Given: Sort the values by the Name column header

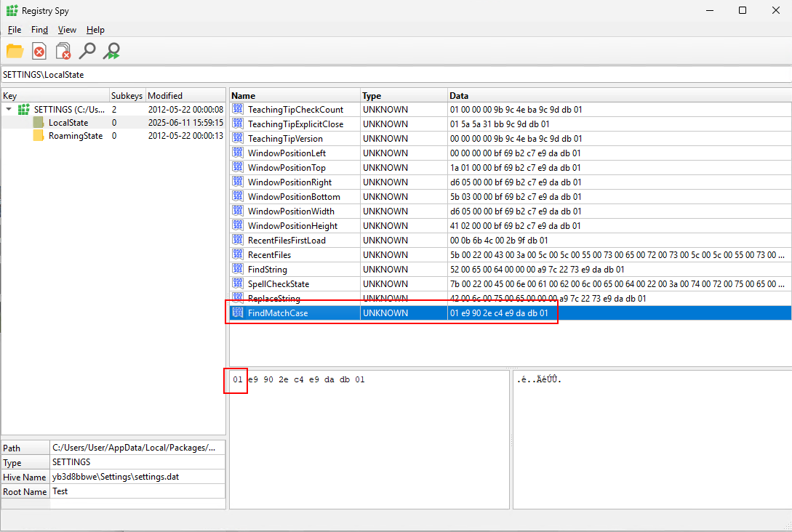Looking at the screenshot, I should click(295, 95).
